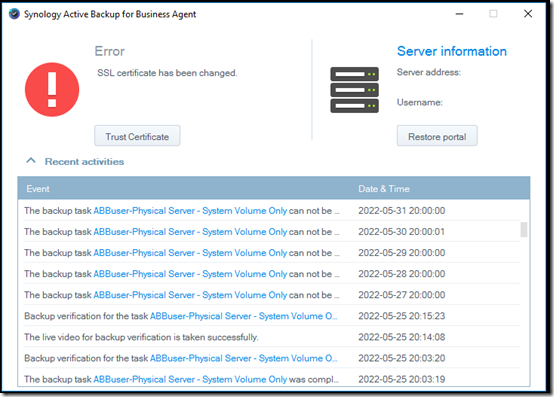Open verification task link at 2022-05-25 20:15:23
This screenshot has width=554, height=397.
pyautogui.click(x=244, y=316)
